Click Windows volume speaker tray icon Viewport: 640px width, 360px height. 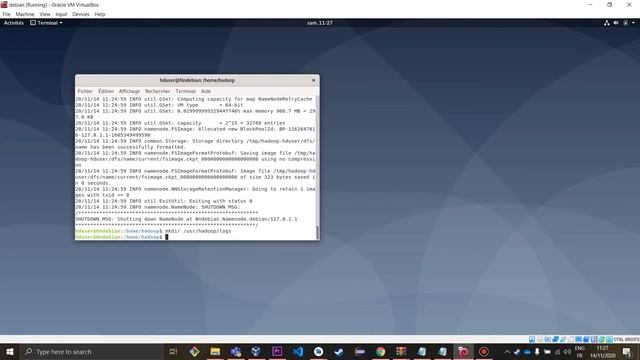pyautogui.click(x=567, y=352)
